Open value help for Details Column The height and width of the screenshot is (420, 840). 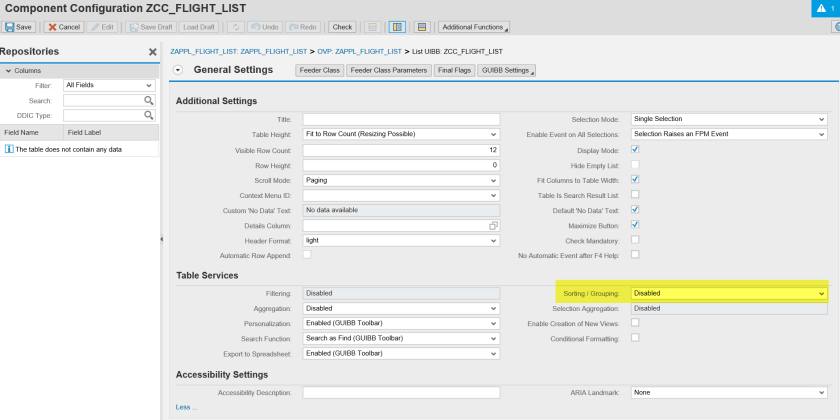coord(493,226)
